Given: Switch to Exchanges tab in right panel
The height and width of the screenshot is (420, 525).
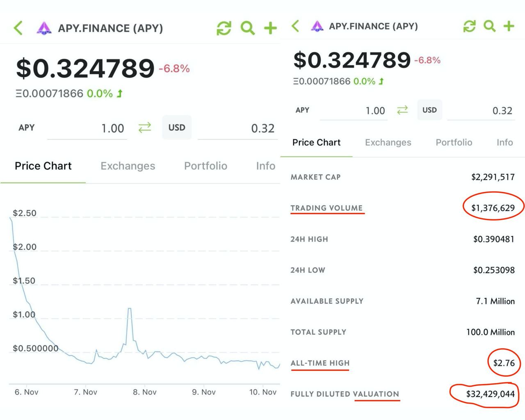Looking at the screenshot, I should (x=388, y=142).
